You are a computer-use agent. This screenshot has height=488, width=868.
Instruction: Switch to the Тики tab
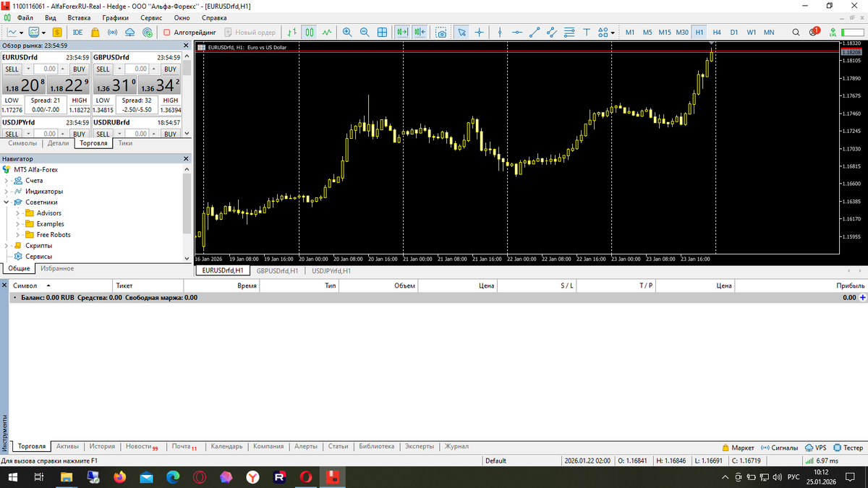pyautogui.click(x=125, y=143)
